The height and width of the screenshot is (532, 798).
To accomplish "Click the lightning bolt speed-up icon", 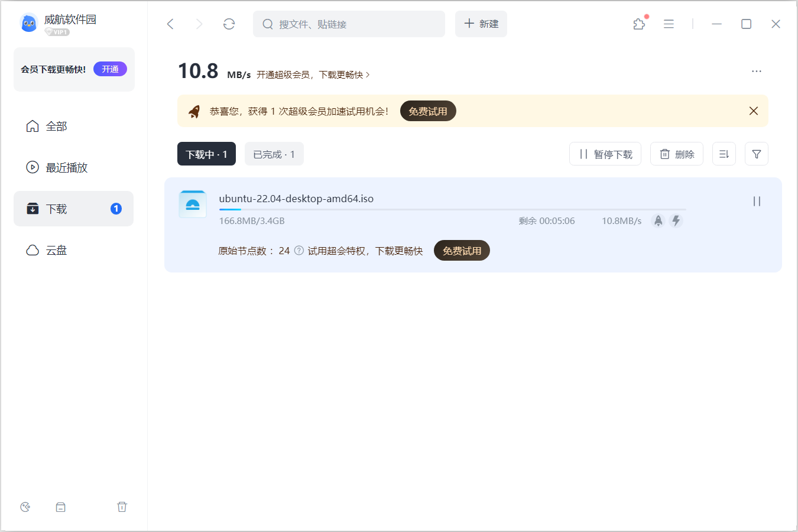I will (x=676, y=220).
